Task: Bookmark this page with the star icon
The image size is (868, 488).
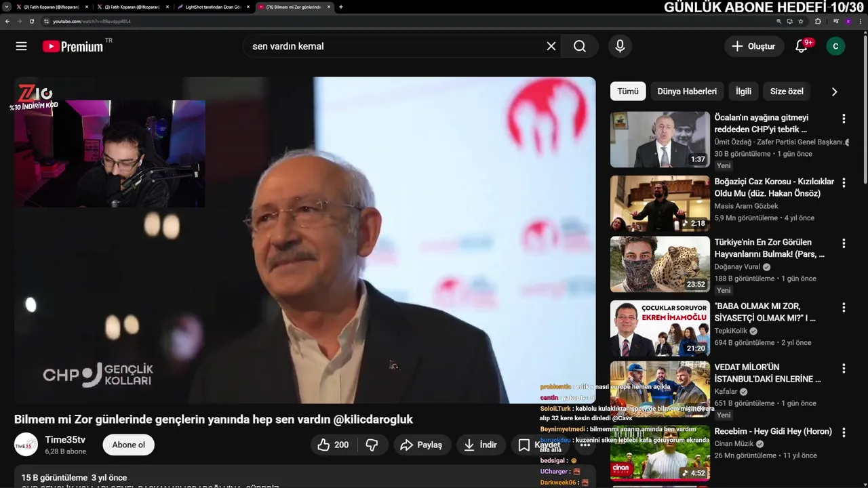Action: [801, 21]
